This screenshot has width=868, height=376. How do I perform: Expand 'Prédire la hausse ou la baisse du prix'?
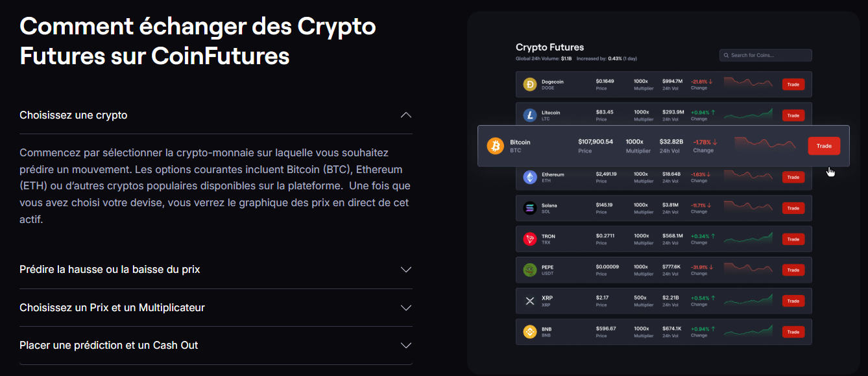click(x=405, y=269)
